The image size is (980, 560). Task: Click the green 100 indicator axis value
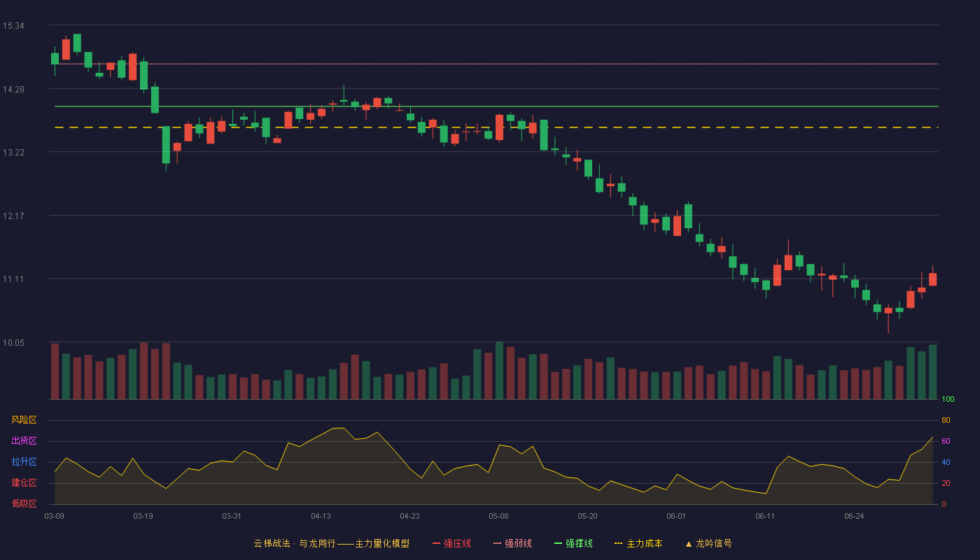coord(948,400)
